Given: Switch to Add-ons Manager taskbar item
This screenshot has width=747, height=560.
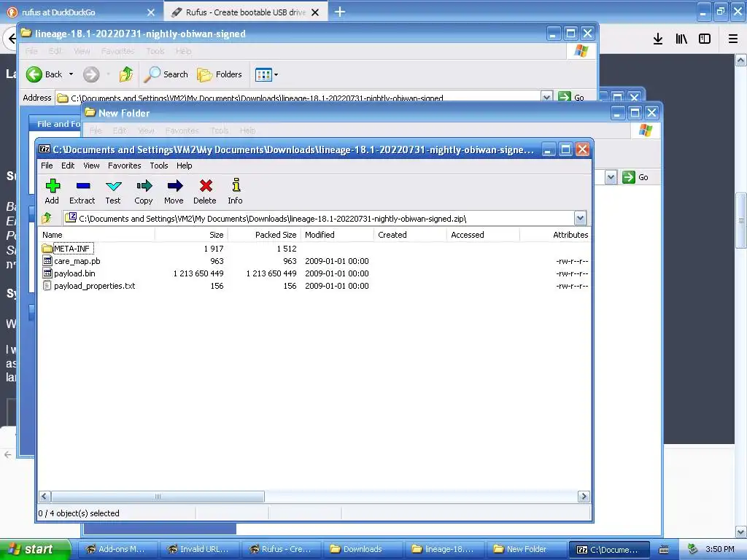Looking at the screenshot, I should click(x=116, y=549).
